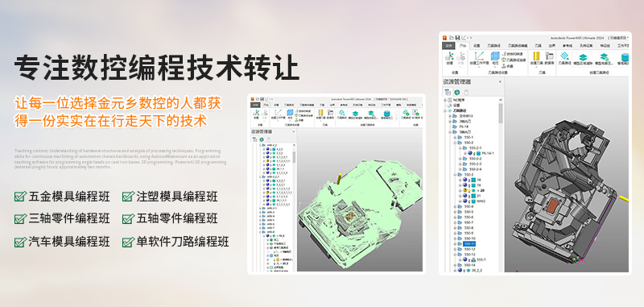Screen dimensions: 644x307
Task: Click 进给和转速 in the right window ribbon
Action: 512,54
